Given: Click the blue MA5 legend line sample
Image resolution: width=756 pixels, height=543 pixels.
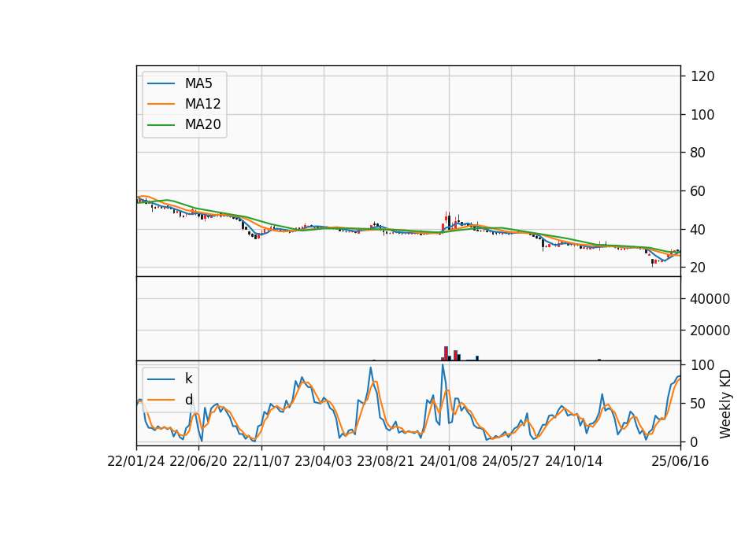Looking at the screenshot, I should (x=161, y=84).
